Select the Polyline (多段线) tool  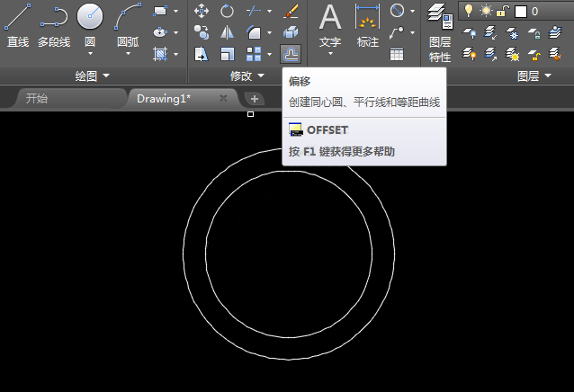pos(54,25)
